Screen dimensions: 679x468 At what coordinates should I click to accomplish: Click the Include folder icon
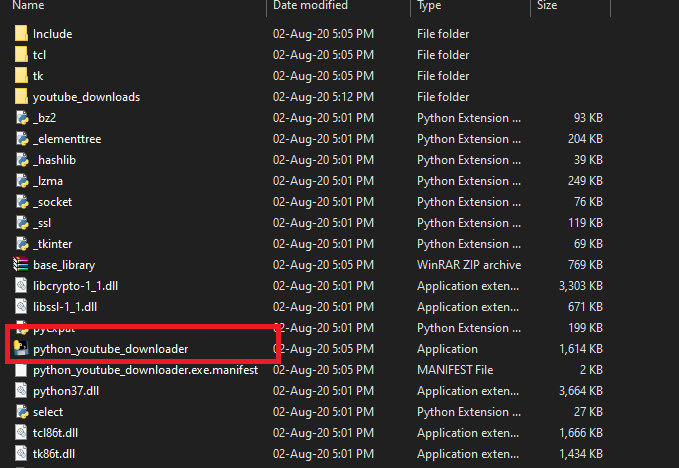21,34
